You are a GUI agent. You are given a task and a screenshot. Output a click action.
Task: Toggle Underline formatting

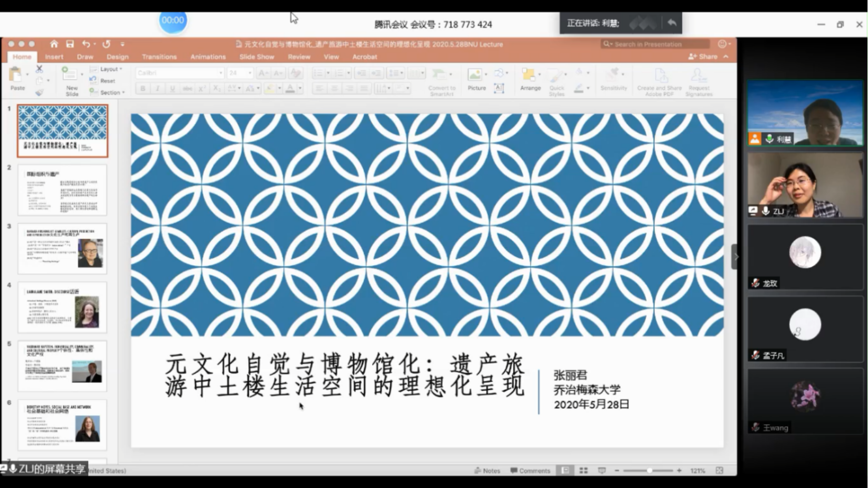tap(171, 88)
